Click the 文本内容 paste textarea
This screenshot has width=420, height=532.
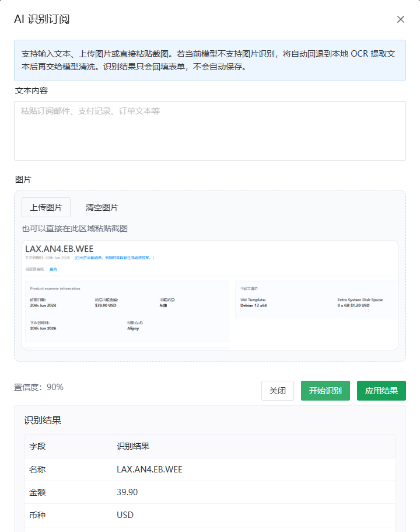[x=210, y=131]
